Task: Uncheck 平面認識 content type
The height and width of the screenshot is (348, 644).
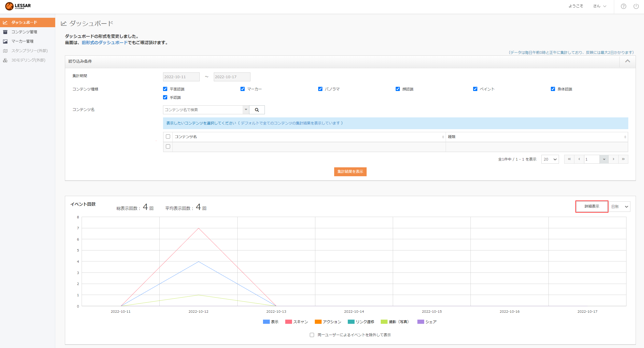Action: coord(165,89)
